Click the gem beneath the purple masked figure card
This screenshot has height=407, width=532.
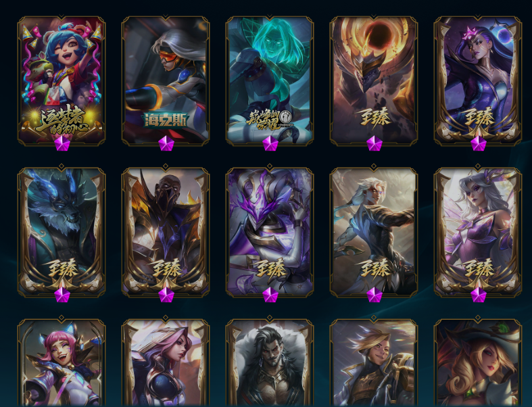pyautogui.click(x=270, y=295)
